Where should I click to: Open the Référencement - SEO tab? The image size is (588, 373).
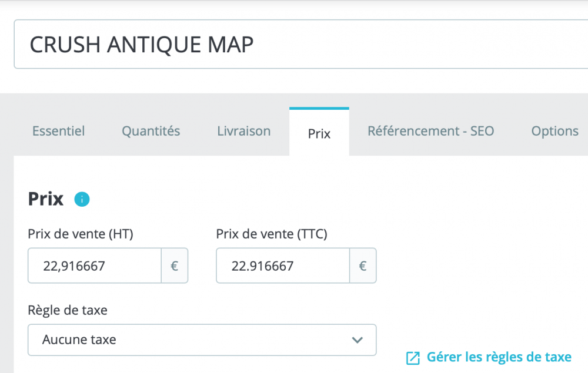pyautogui.click(x=431, y=131)
